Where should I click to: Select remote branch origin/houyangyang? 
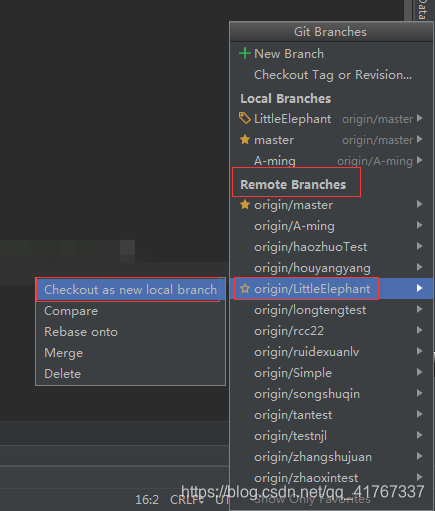click(331, 267)
